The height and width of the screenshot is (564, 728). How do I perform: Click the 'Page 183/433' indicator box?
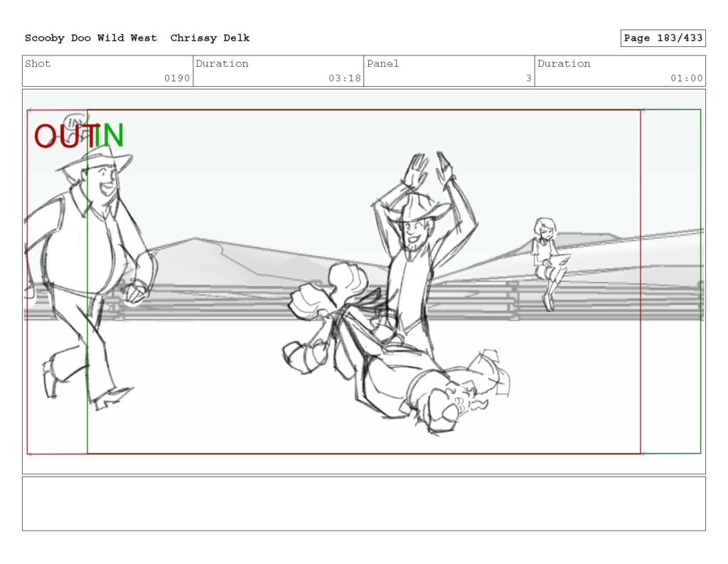663,38
